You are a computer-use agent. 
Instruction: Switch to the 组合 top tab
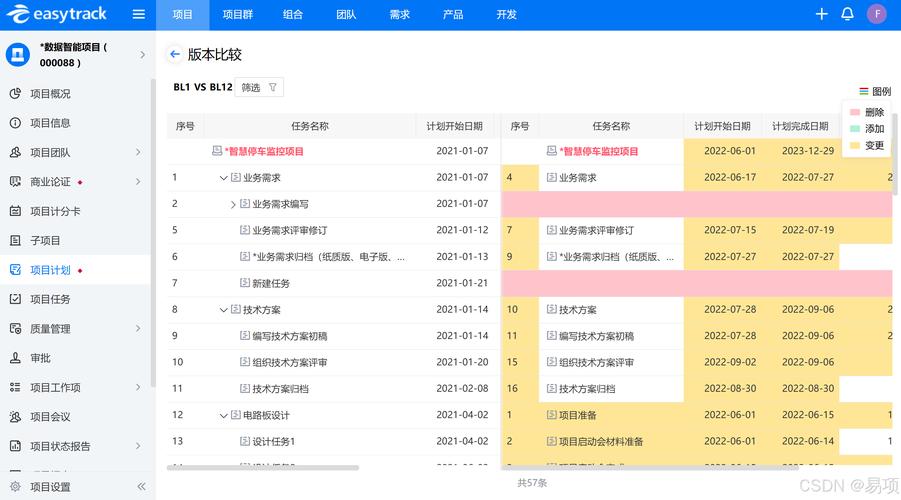click(x=292, y=14)
